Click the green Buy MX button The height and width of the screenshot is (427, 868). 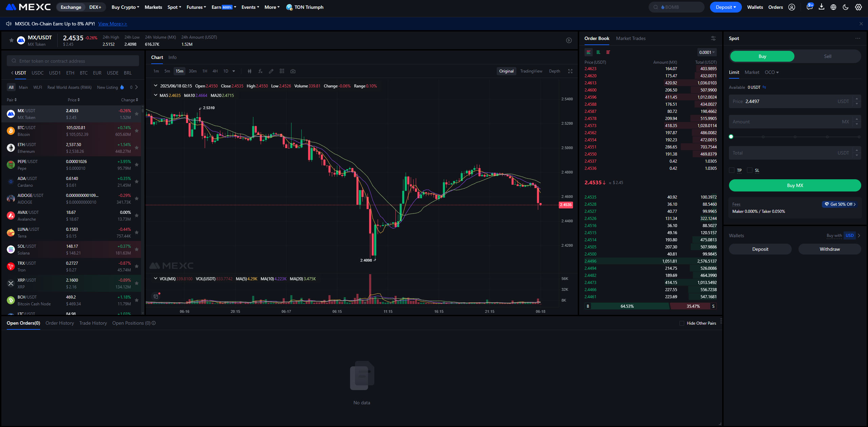795,185
